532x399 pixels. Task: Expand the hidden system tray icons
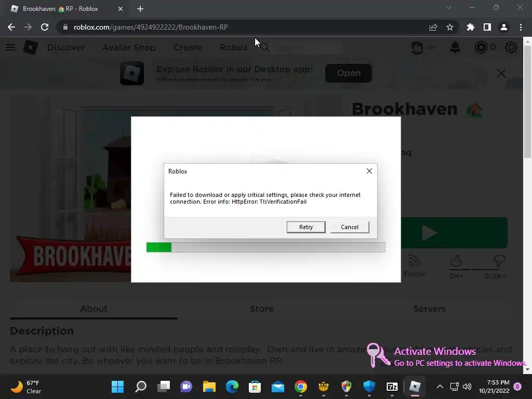coord(440,387)
